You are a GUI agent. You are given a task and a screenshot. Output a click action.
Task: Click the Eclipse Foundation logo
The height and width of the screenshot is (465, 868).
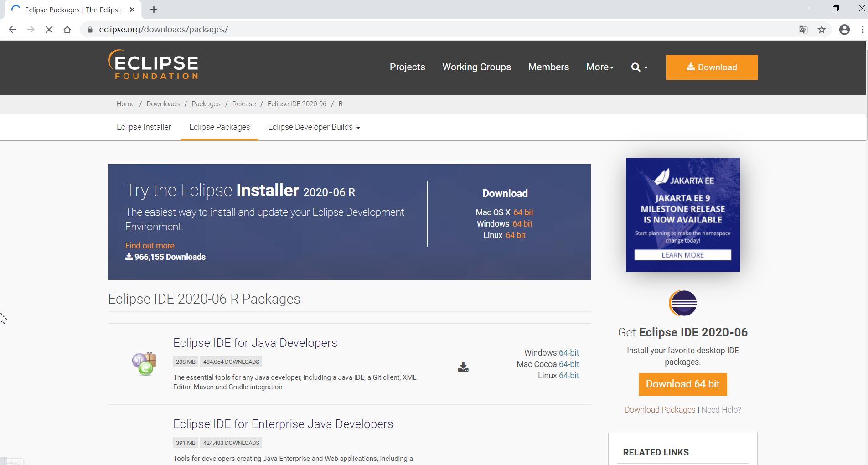click(x=153, y=64)
